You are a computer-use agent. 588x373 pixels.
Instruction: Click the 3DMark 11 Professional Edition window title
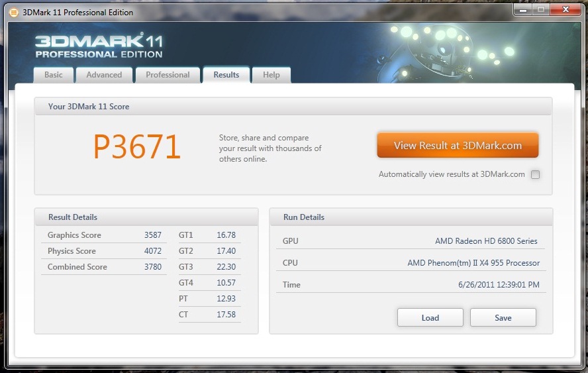77,13
